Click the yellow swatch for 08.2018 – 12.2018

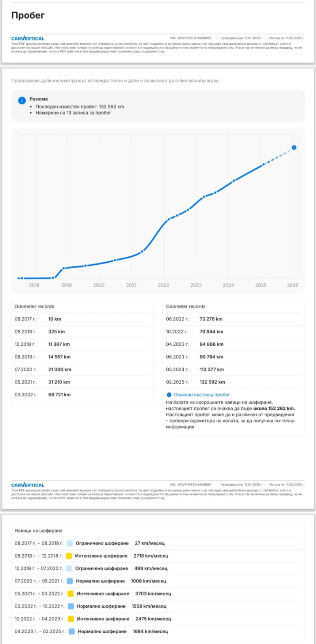point(69,556)
